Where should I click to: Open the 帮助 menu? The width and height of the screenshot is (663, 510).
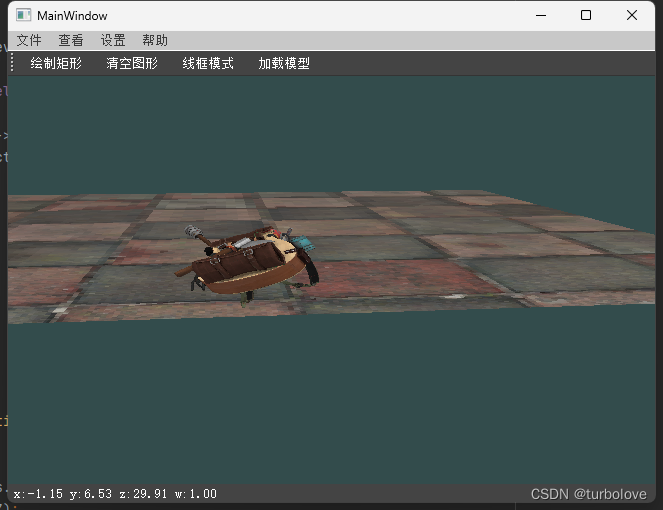tap(155, 41)
